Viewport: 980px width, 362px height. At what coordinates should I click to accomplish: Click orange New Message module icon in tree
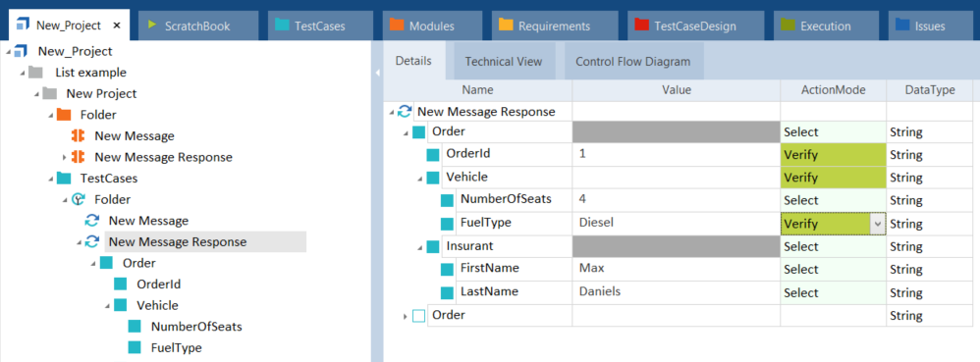point(78,136)
